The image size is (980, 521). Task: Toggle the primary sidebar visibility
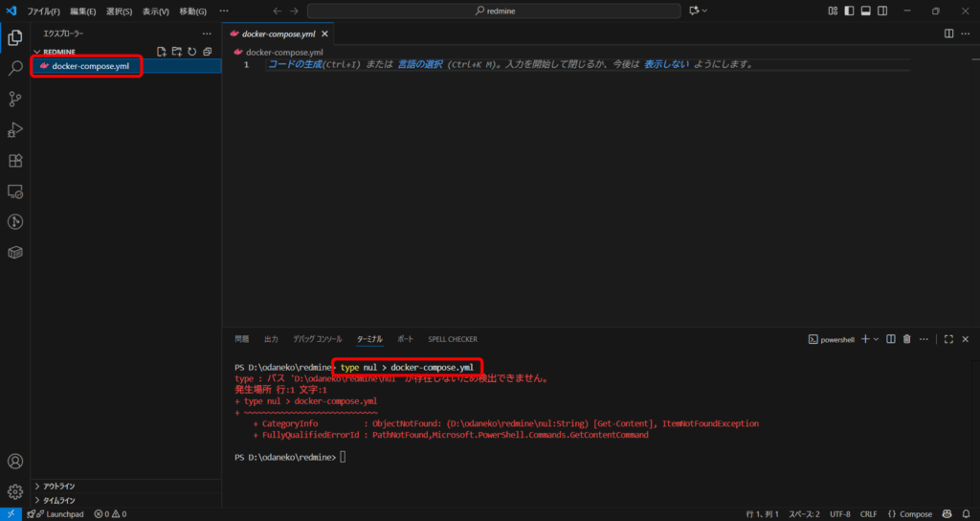[x=849, y=11]
